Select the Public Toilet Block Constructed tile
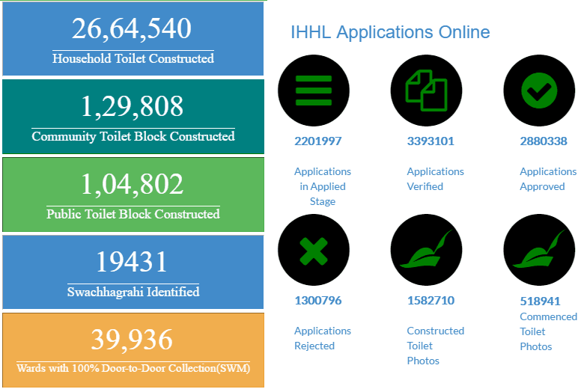 [x=133, y=195]
